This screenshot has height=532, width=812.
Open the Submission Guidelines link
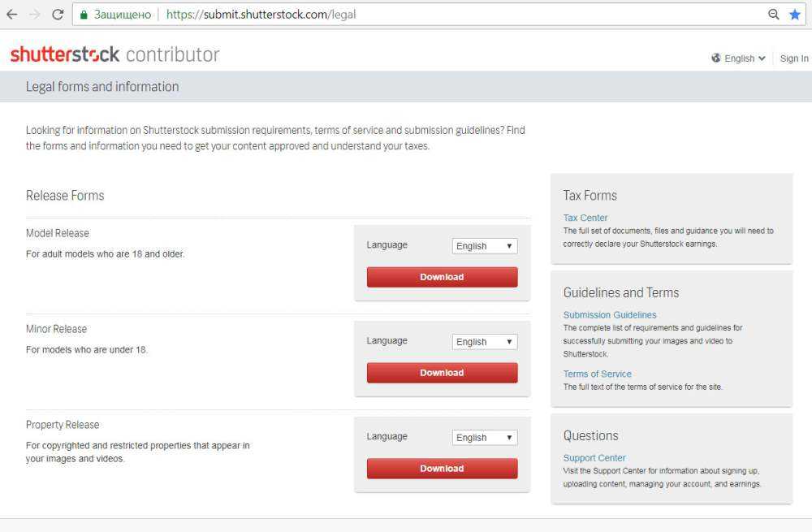point(610,315)
